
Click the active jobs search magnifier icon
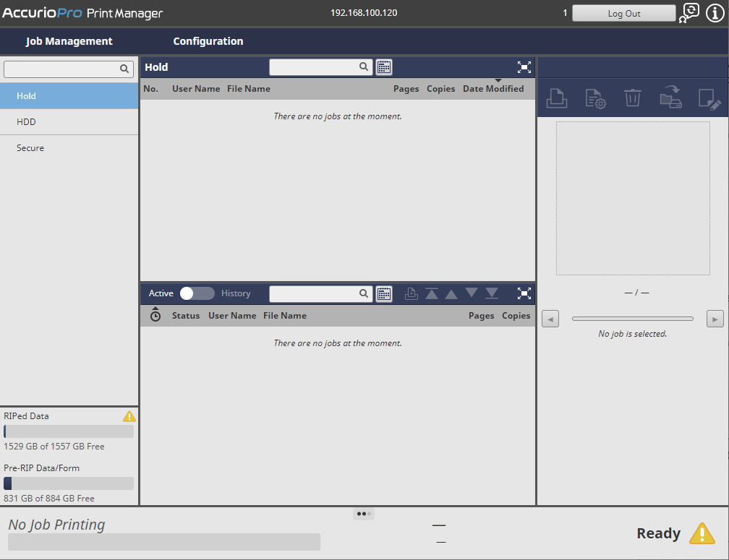point(364,293)
